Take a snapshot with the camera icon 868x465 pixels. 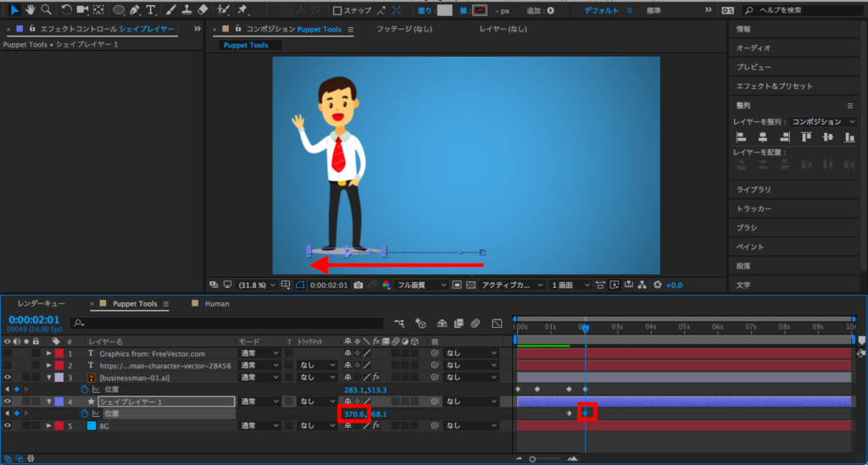pyautogui.click(x=359, y=285)
